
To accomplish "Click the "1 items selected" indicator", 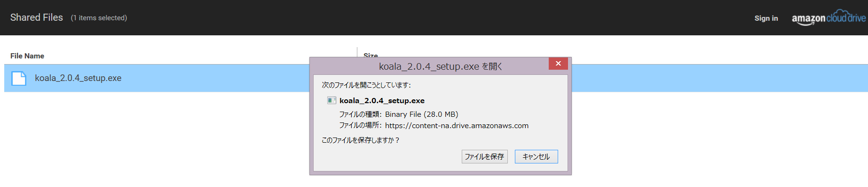I will tap(99, 18).
